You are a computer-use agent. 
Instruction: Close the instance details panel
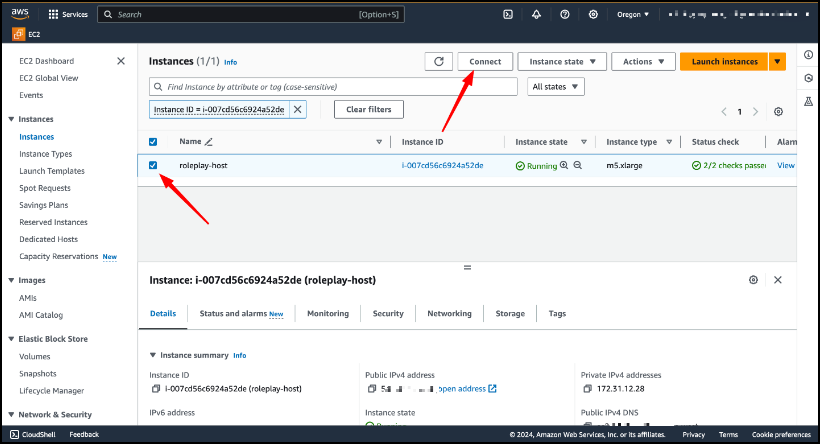pyautogui.click(x=778, y=280)
